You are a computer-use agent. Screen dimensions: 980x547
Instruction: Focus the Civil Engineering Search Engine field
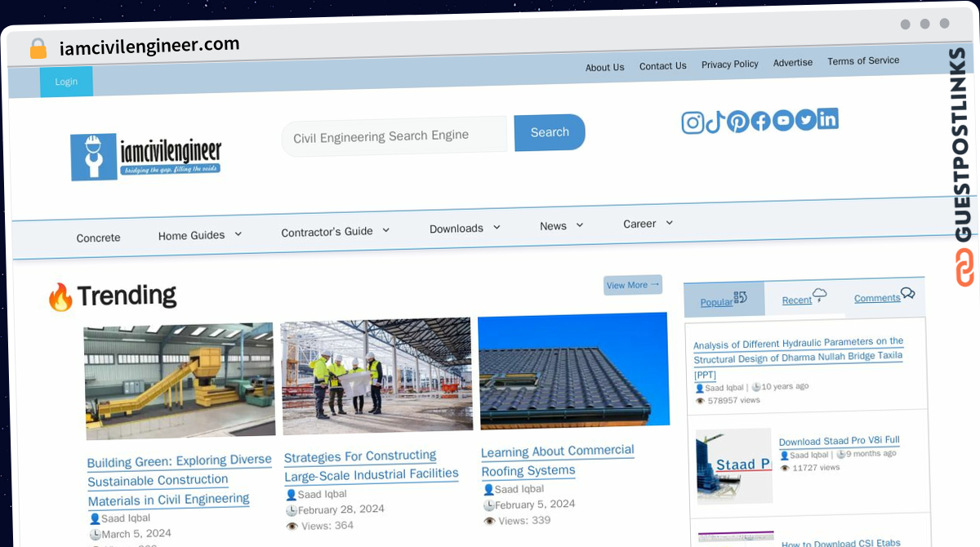[394, 136]
